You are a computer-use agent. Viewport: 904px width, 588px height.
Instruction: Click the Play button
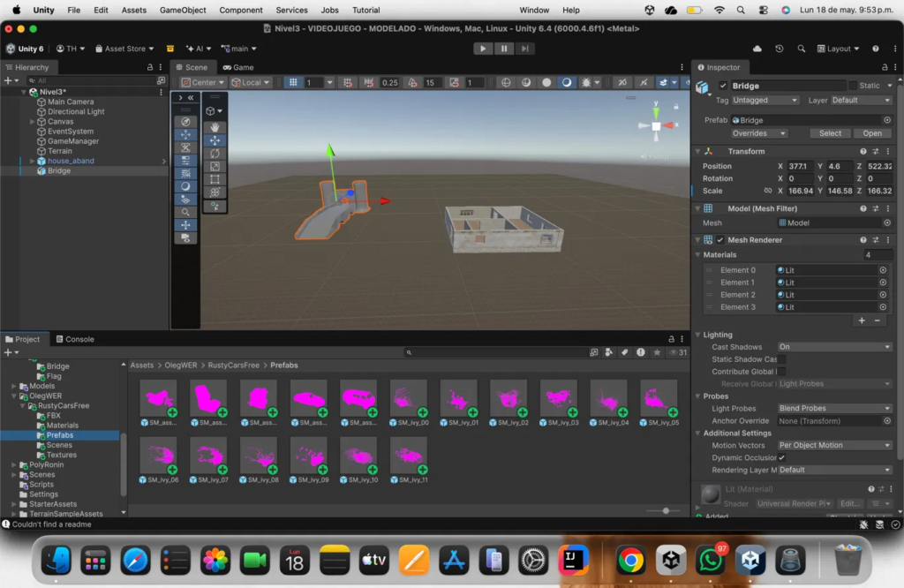(x=483, y=49)
